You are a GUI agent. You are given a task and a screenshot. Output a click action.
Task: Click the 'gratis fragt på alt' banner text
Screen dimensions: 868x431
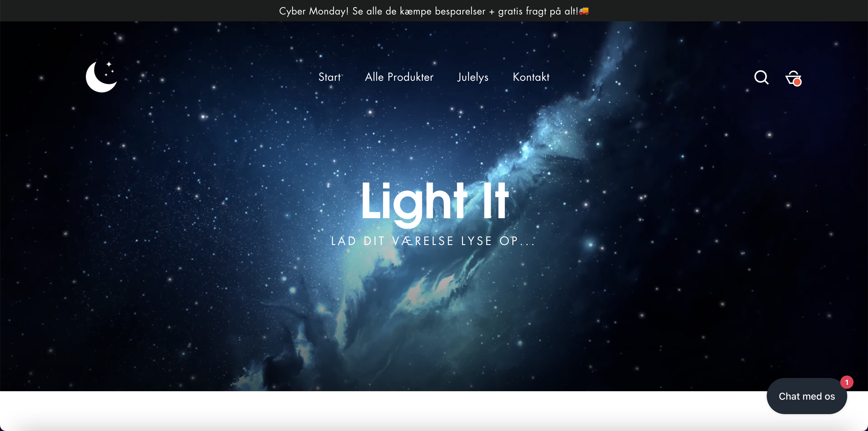538,11
